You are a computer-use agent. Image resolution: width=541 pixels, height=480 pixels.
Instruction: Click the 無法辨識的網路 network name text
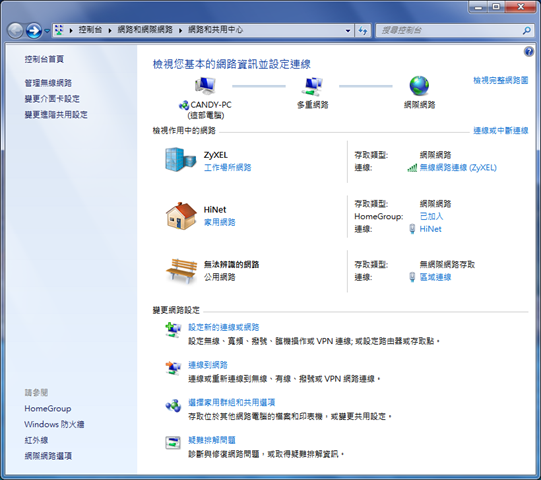[232, 265]
